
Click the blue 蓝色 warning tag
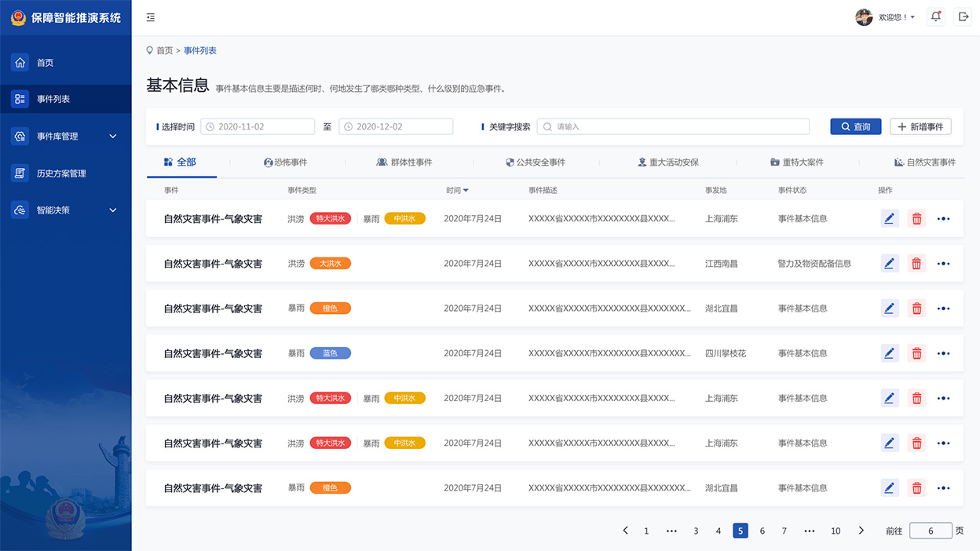pyautogui.click(x=331, y=353)
